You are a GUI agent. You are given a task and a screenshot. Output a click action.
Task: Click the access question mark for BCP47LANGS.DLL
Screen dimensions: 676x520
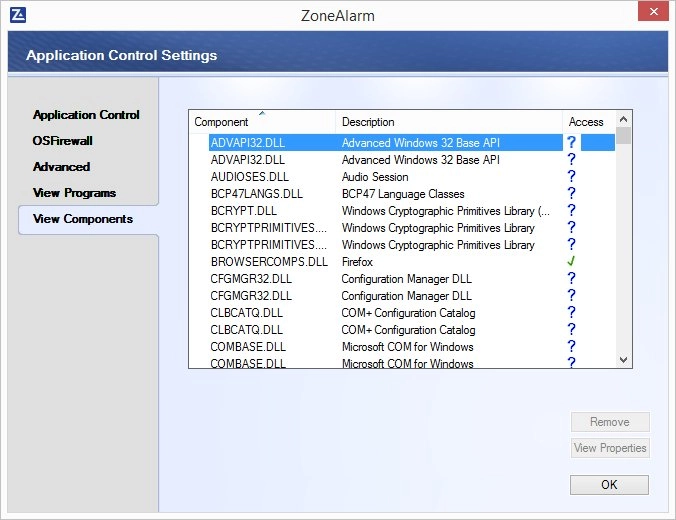click(571, 193)
